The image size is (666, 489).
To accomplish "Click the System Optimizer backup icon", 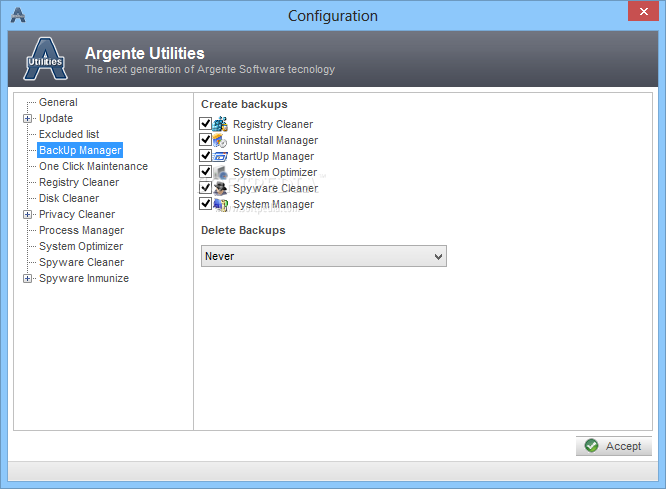I will coord(220,172).
